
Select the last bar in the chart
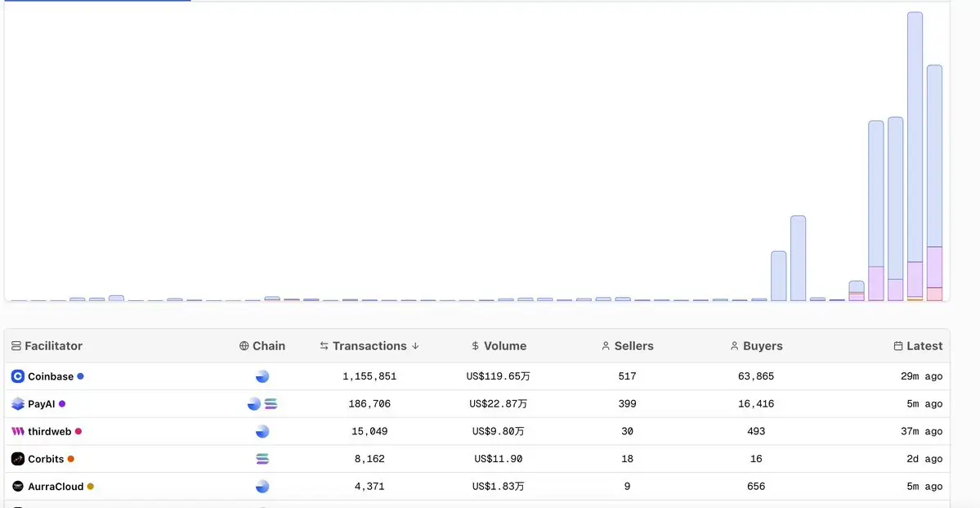934,182
